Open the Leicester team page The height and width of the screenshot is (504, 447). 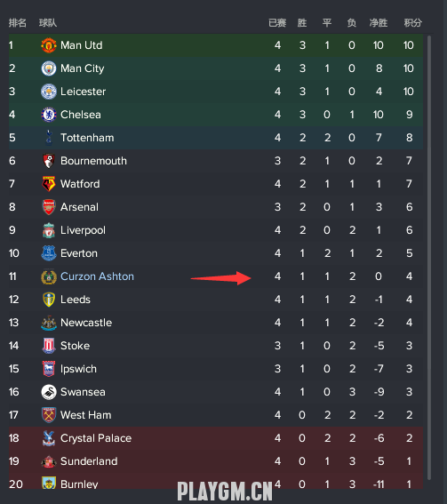coord(83,92)
